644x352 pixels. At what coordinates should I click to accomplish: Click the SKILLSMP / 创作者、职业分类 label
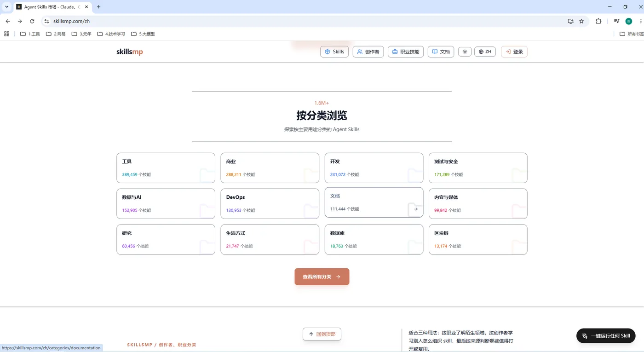point(161,345)
